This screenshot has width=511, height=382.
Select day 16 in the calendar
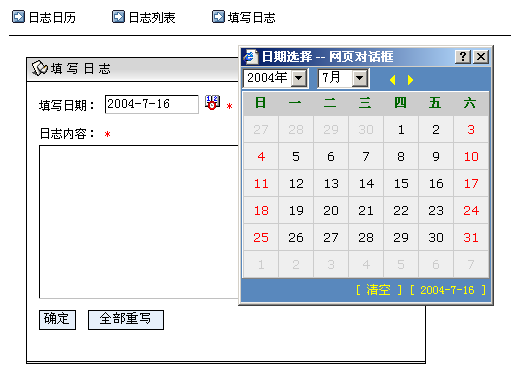pyautogui.click(x=436, y=183)
